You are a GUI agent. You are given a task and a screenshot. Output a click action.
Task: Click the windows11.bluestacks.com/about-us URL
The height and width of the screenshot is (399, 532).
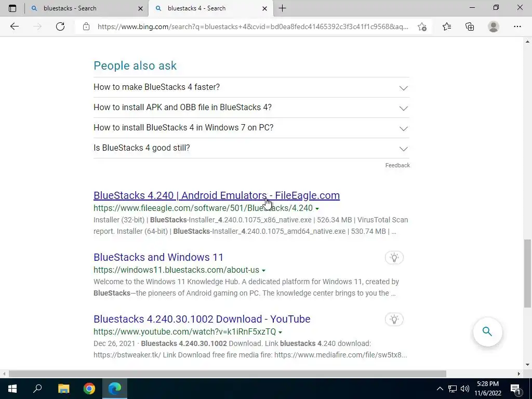tap(177, 270)
